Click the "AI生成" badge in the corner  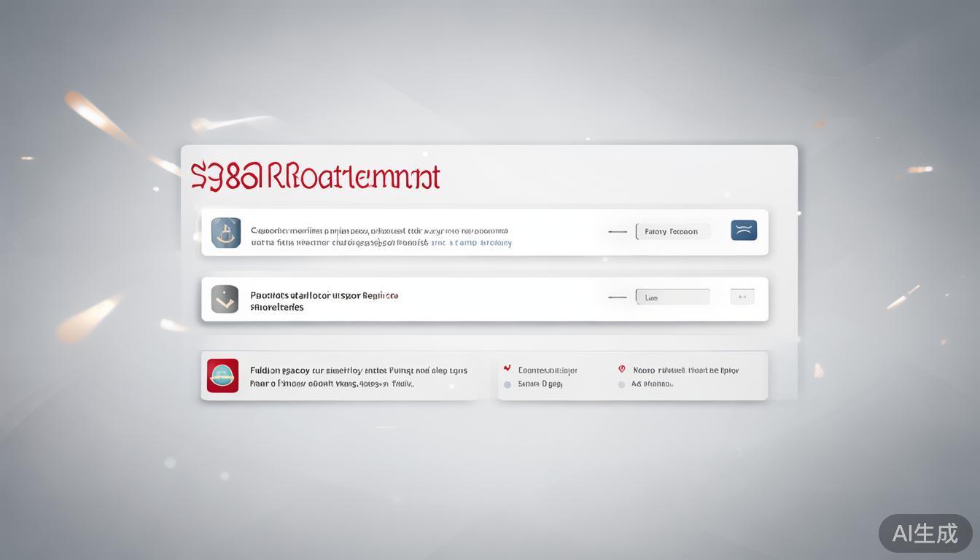pos(925,533)
